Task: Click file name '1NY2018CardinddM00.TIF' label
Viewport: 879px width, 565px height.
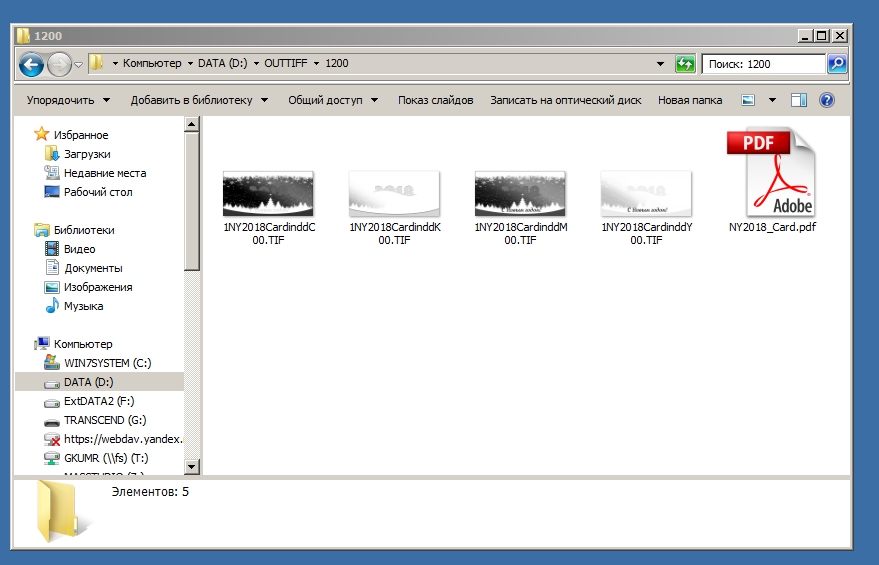Action: tap(521, 233)
